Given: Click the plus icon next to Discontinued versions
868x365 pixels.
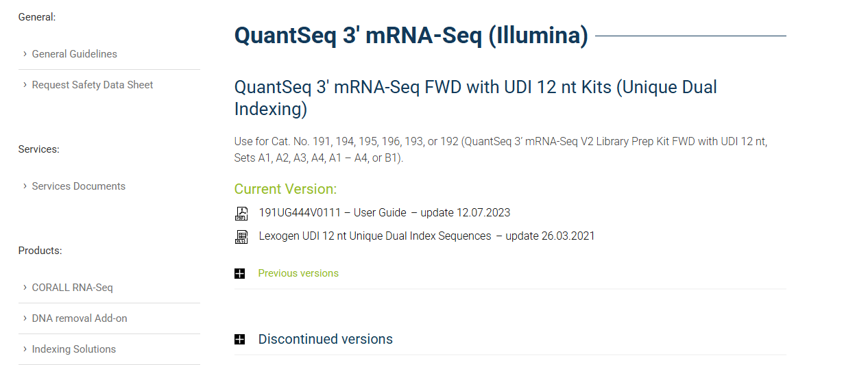Looking at the screenshot, I should [239, 340].
